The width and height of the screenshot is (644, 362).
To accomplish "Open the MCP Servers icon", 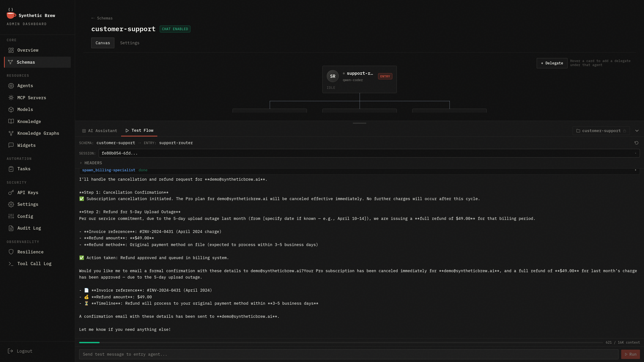I will coord(11,98).
